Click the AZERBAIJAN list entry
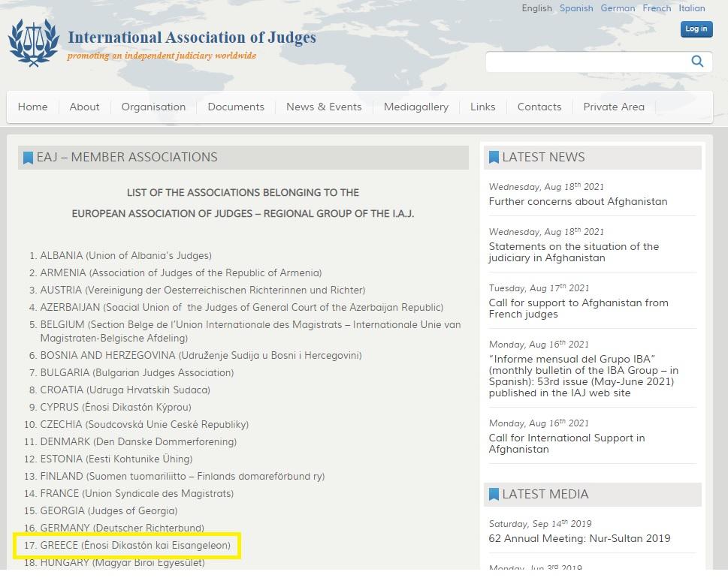The height and width of the screenshot is (578, 728). [x=241, y=307]
